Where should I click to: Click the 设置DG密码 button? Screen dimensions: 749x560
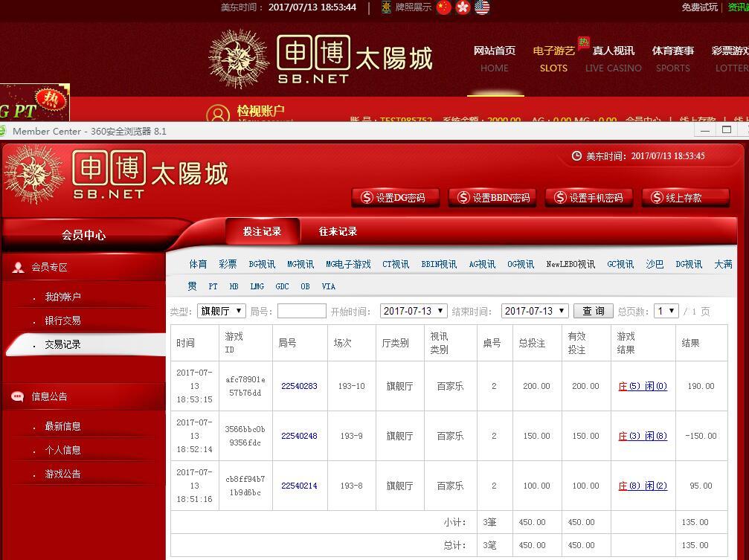(x=395, y=197)
